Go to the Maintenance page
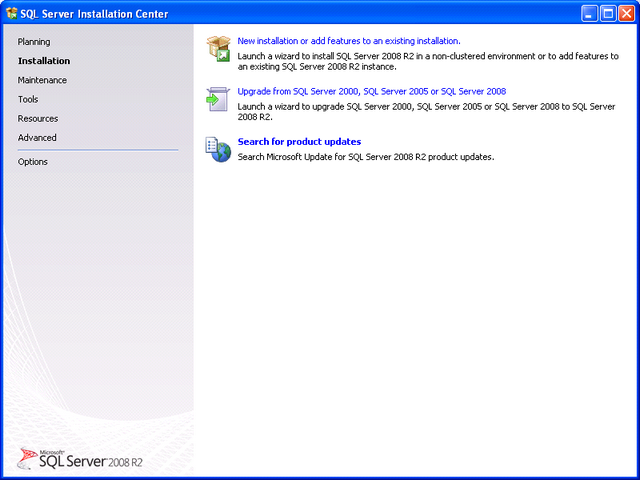 click(x=43, y=80)
